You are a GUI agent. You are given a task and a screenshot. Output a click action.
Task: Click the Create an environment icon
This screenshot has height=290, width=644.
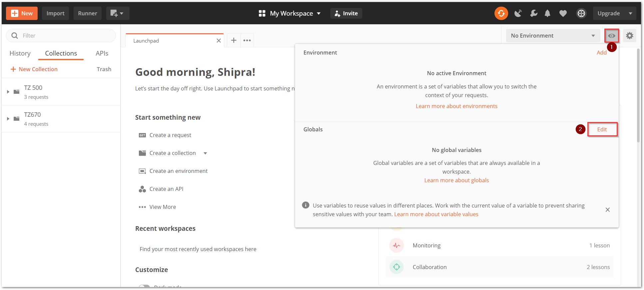[x=142, y=171]
